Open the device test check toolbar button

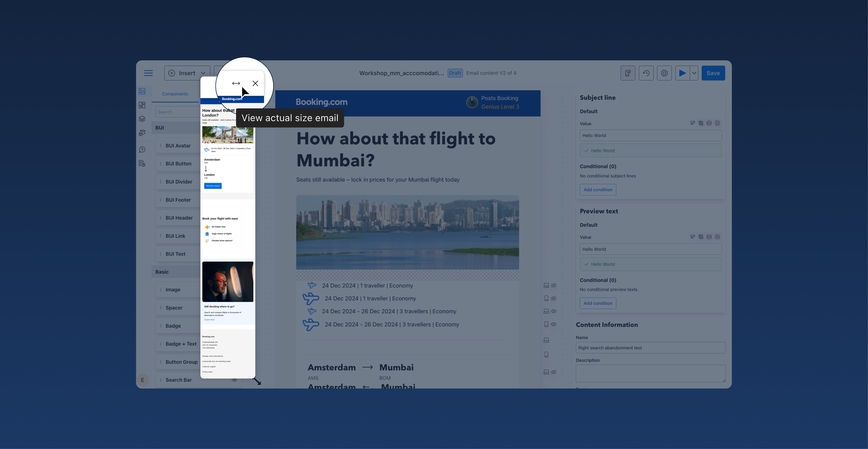point(628,73)
